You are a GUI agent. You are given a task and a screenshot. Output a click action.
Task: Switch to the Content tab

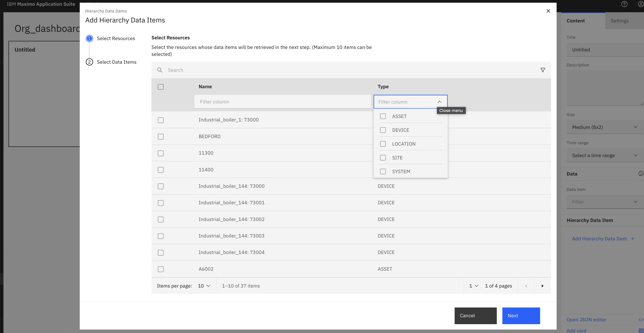583,21
